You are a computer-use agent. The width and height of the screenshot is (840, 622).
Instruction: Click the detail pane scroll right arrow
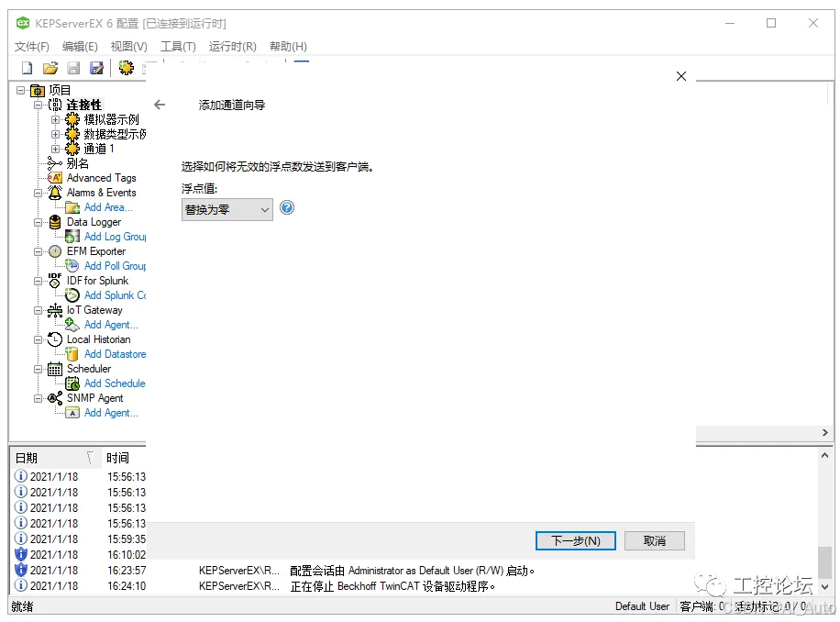[x=825, y=432]
